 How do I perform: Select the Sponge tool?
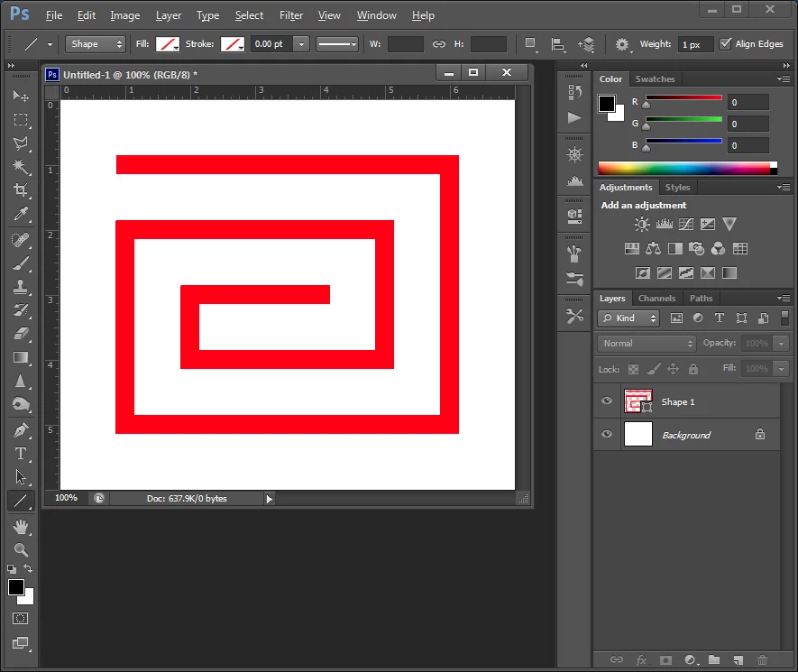click(21, 405)
